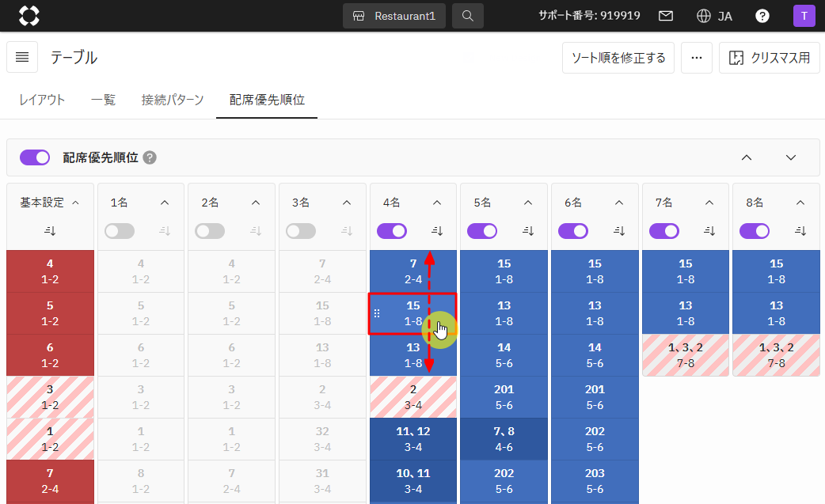Click the sort icon in 5名 column

528,231
